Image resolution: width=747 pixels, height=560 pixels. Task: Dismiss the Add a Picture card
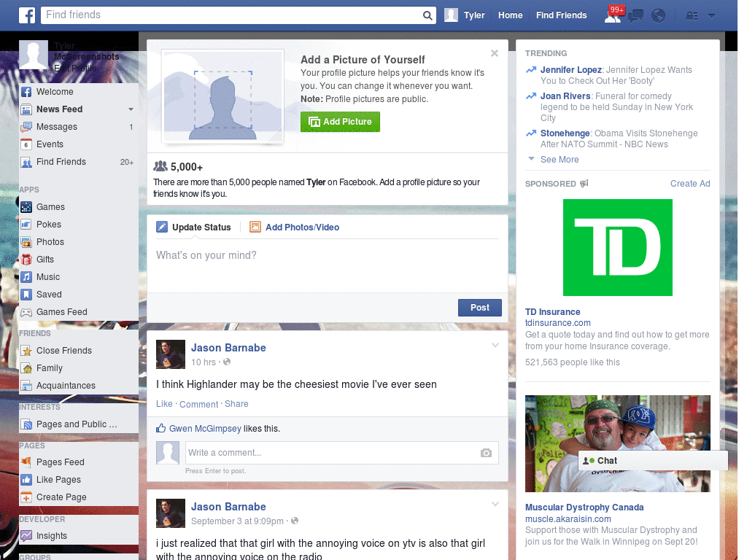495,53
